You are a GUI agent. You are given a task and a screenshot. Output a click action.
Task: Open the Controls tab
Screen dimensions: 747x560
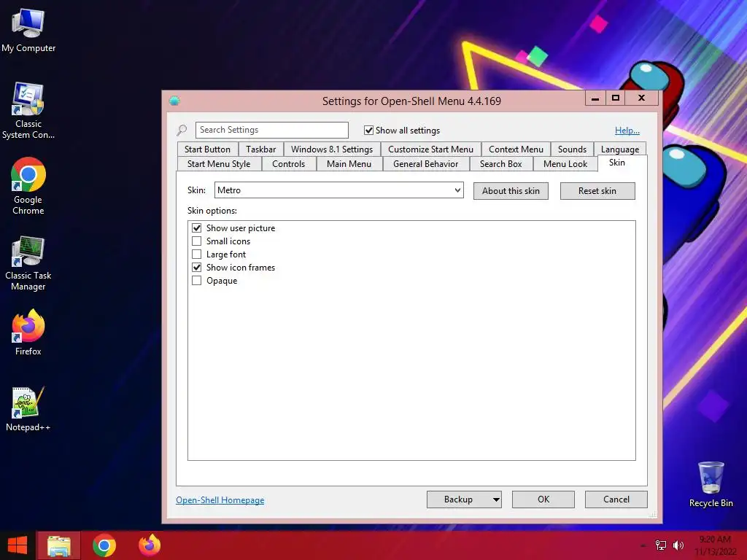click(288, 164)
